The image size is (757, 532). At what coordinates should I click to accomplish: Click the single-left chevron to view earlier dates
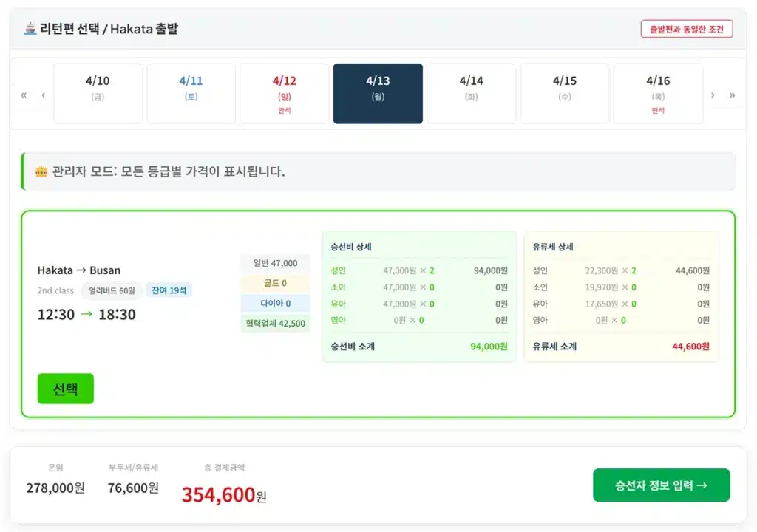coord(43,94)
